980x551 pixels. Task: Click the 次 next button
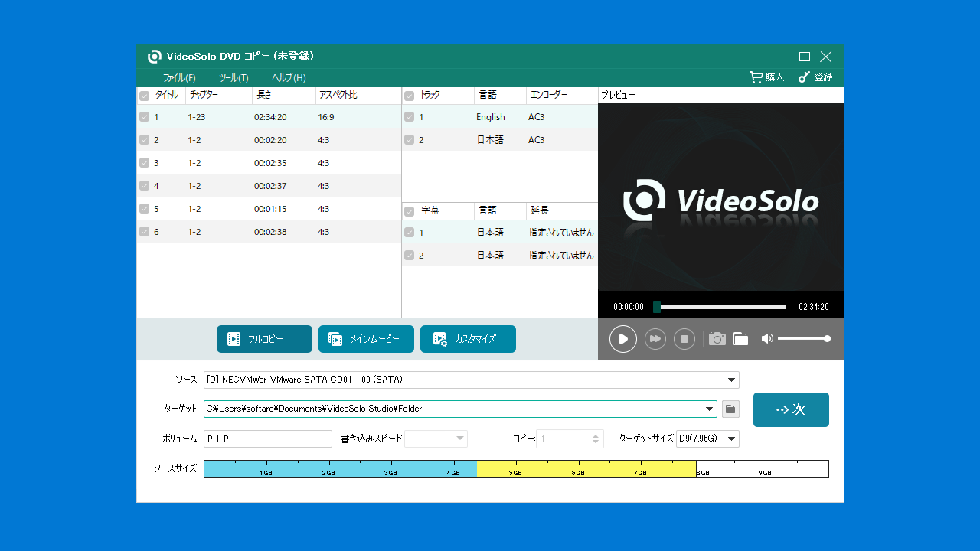click(x=791, y=409)
